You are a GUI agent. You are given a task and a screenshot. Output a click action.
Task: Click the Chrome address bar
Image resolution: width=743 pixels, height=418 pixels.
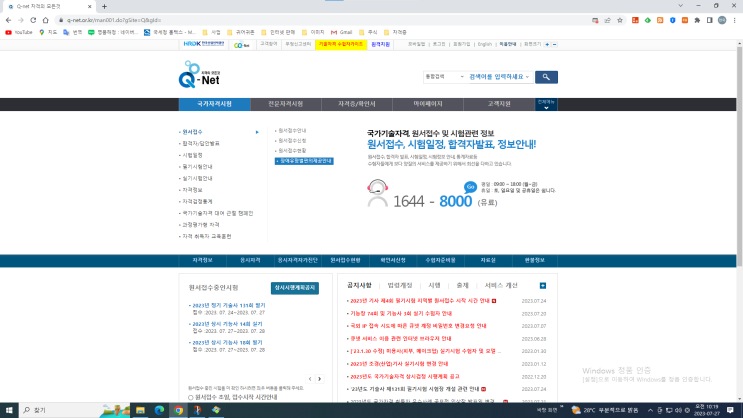coord(322,20)
